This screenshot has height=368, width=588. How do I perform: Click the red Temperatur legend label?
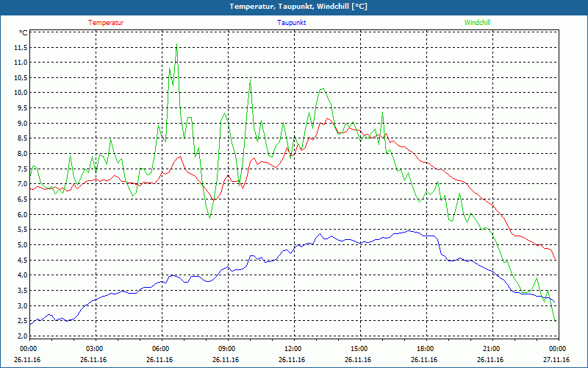pos(106,23)
